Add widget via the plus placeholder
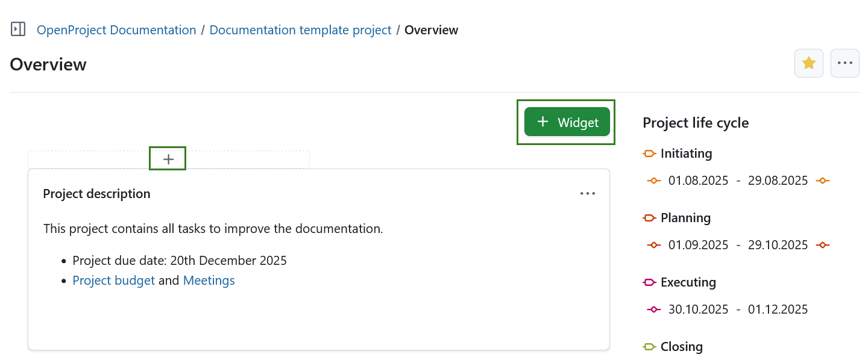The height and width of the screenshot is (363, 868). click(168, 158)
